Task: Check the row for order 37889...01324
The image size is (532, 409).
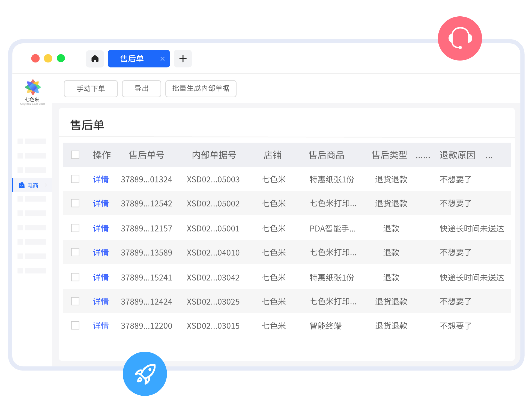Action: pyautogui.click(x=75, y=179)
